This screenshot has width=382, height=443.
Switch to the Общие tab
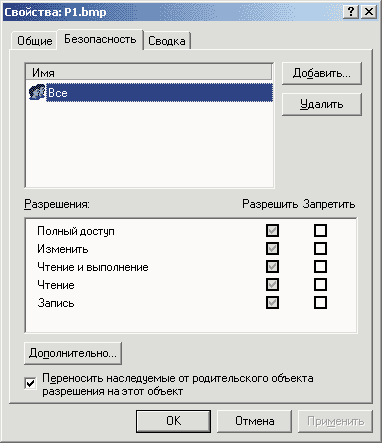(34, 41)
